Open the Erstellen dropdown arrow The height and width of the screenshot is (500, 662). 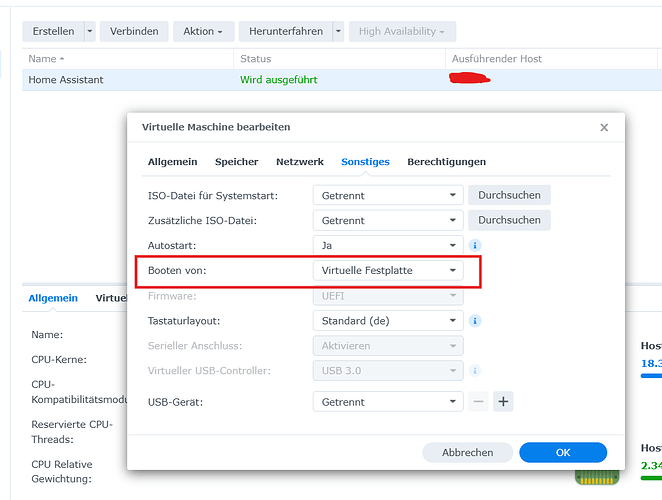pos(90,31)
